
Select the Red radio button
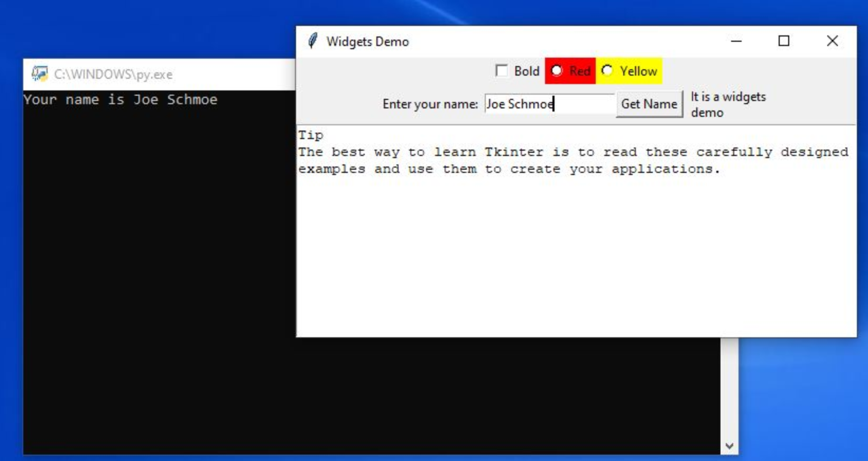coord(557,71)
